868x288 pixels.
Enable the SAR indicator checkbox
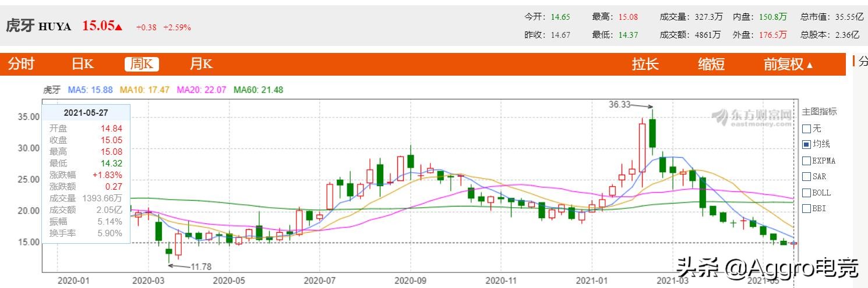(806, 176)
